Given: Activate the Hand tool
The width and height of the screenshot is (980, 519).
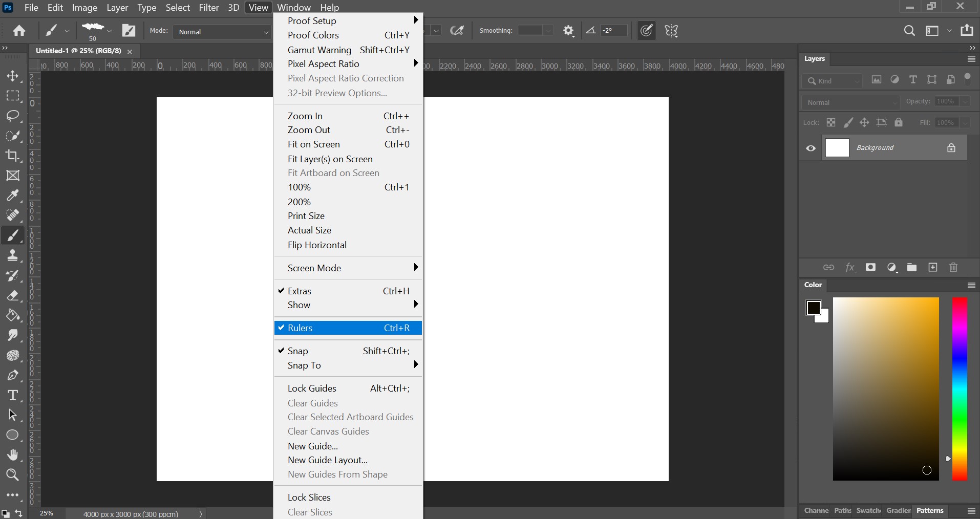Looking at the screenshot, I should [13, 455].
